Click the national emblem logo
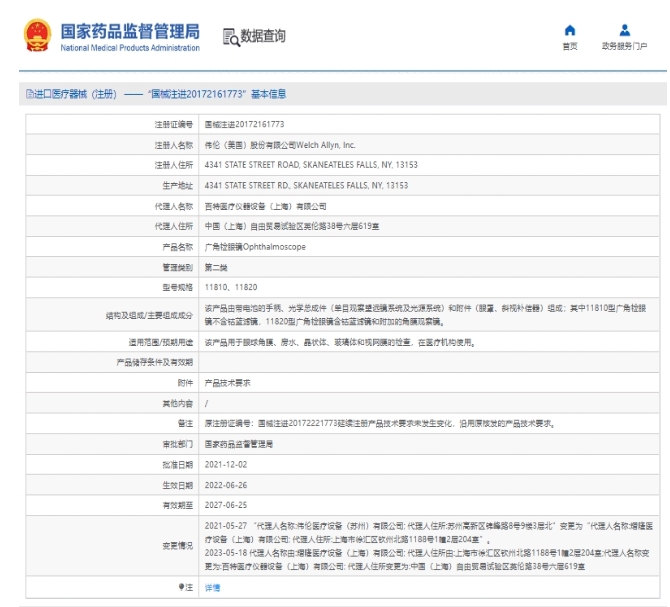670x607 pixels. click(x=38, y=37)
